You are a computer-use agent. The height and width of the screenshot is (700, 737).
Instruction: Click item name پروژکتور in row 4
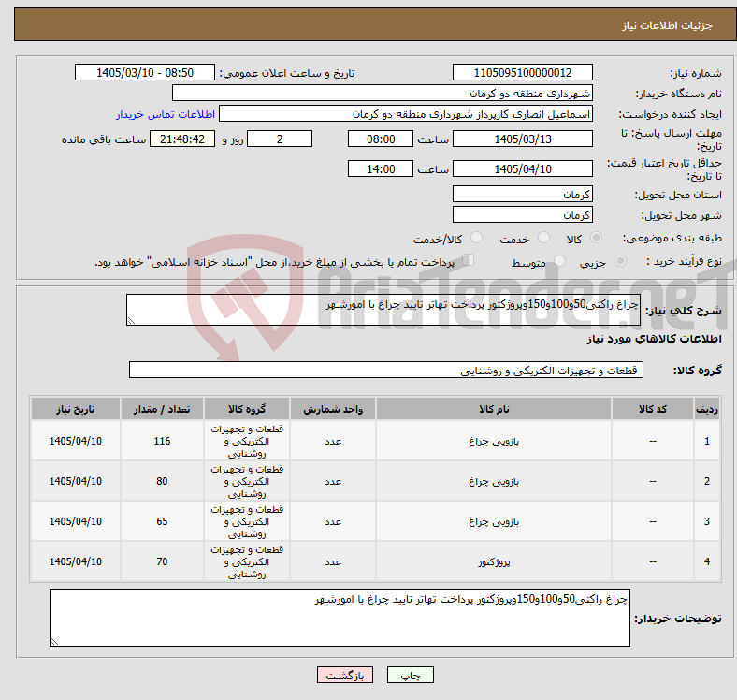(494, 561)
